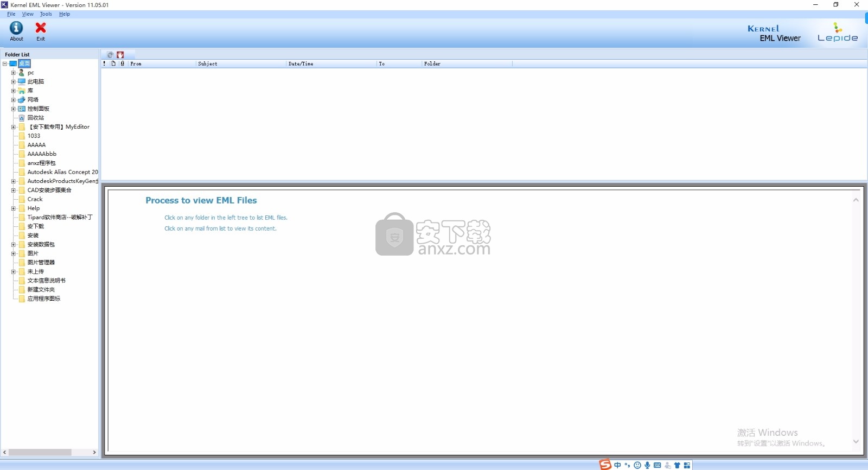Open the File menu
Viewport: 868px width, 470px height.
point(11,14)
